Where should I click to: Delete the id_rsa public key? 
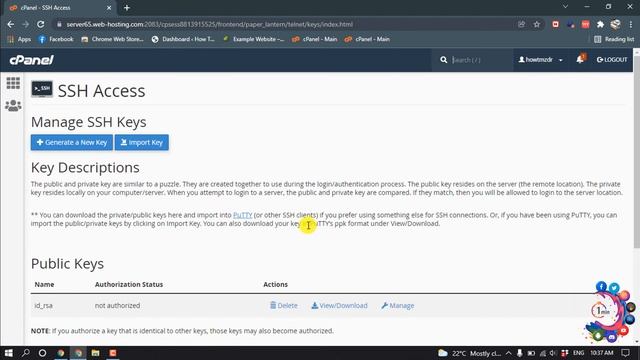[x=284, y=305]
